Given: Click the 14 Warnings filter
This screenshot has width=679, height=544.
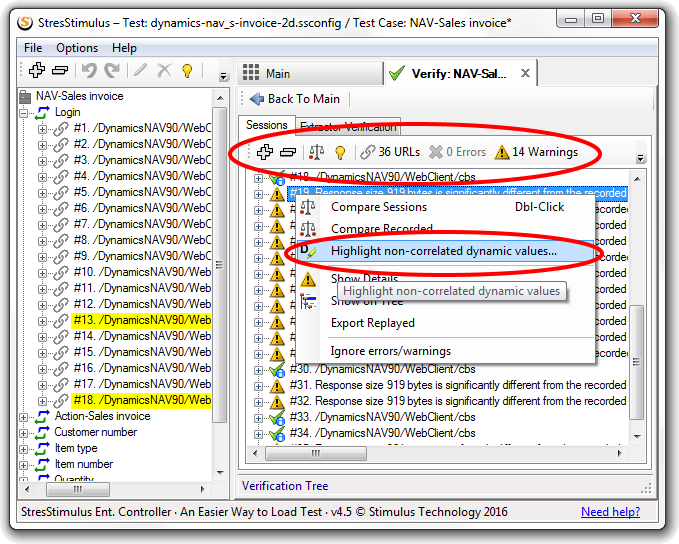Looking at the screenshot, I should tap(536, 152).
